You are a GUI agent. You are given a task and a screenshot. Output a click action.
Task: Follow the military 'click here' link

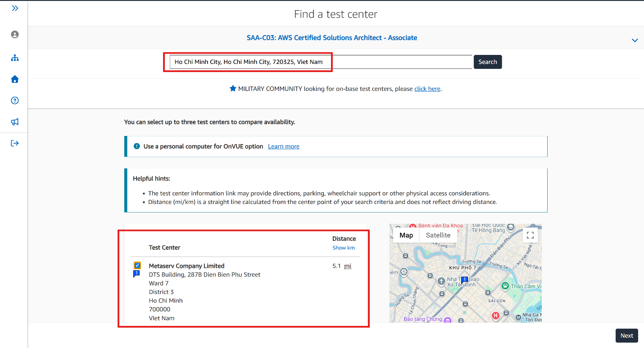coord(427,89)
